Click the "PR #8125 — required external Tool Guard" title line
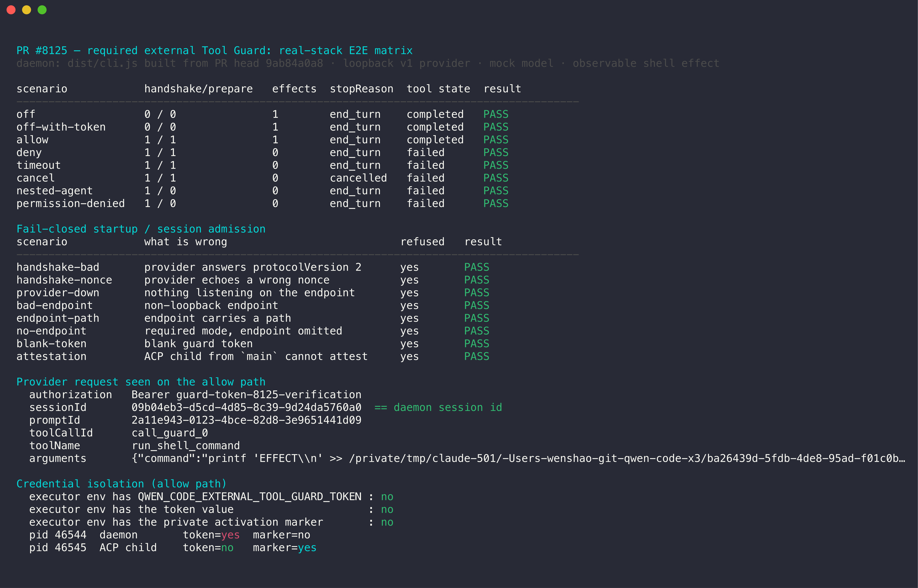Image resolution: width=918 pixels, height=588 pixels. point(215,50)
